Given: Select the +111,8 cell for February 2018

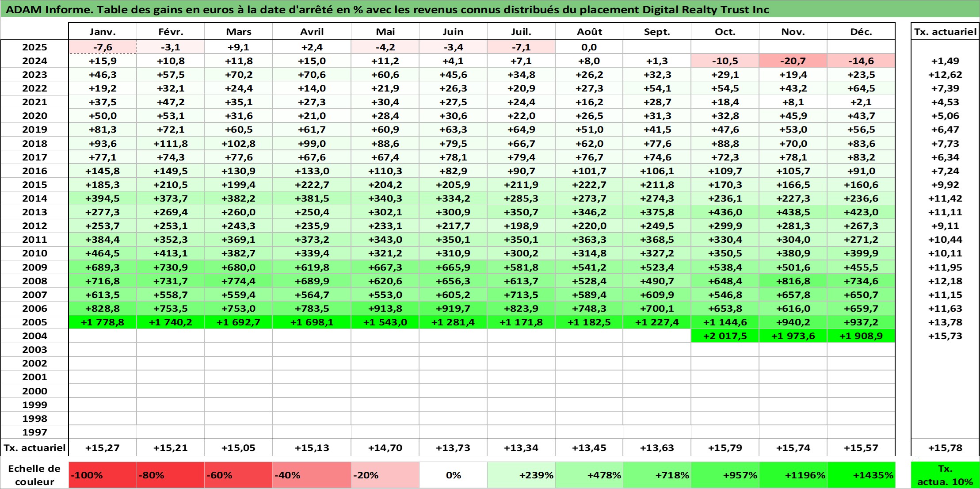Looking at the screenshot, I should [x=171, y=143].
